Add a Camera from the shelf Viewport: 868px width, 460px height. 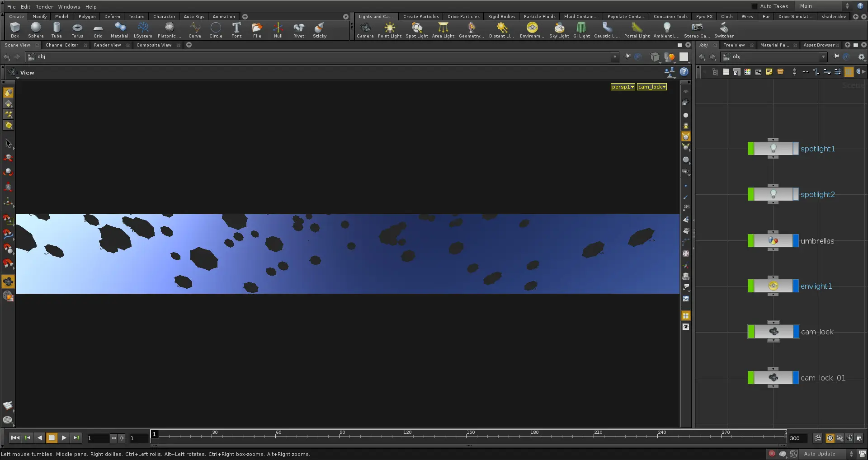tap(365, 30)
